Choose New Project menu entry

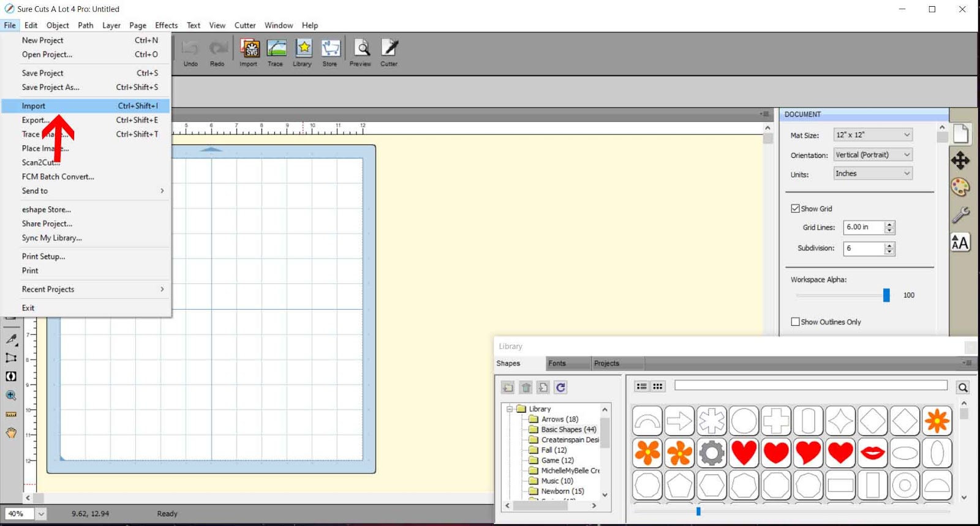pos(86,40)
